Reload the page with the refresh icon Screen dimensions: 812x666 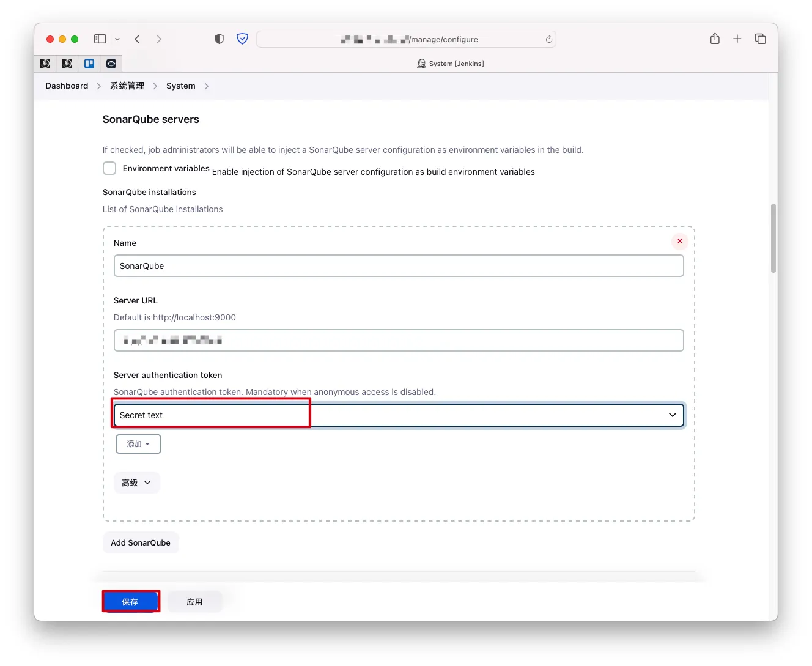549,39
